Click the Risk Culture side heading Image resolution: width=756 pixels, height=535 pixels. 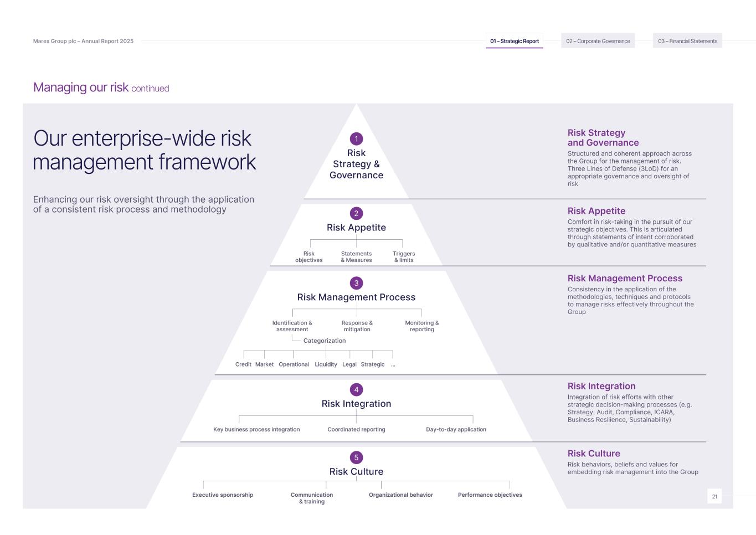(x=594, y=454)
